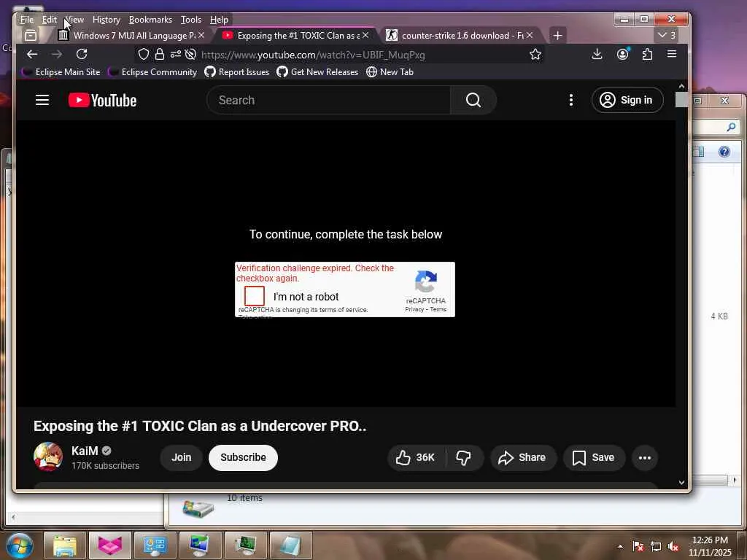Open the Tools menu
This screenshot has height=560, width=747.
point(191,20)
